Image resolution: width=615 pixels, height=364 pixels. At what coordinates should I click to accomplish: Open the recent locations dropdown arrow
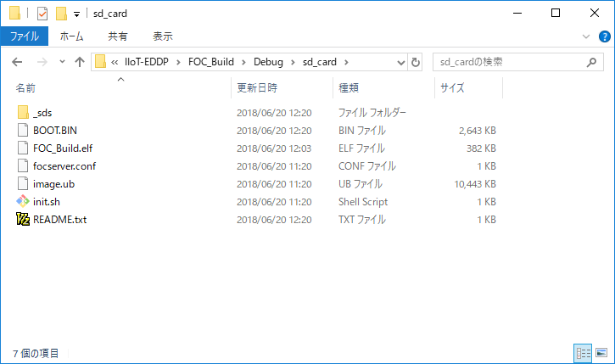62,62
